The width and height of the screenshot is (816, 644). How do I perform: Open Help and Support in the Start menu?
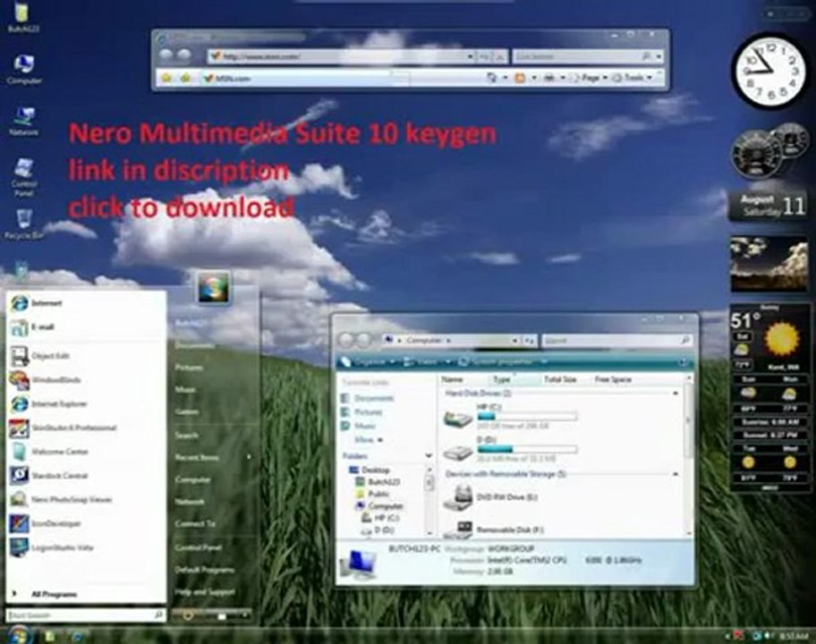click(x=205, y=592)
